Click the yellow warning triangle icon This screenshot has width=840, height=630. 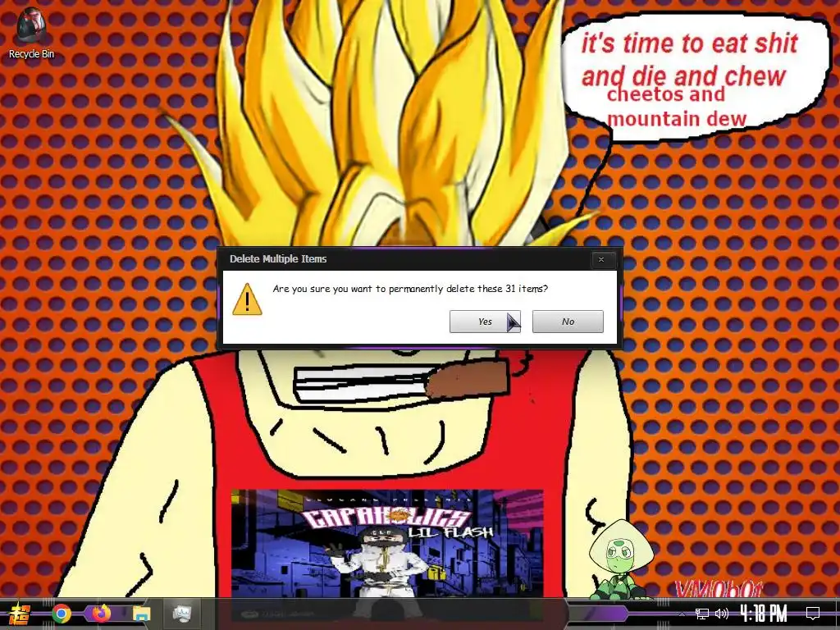247,300
